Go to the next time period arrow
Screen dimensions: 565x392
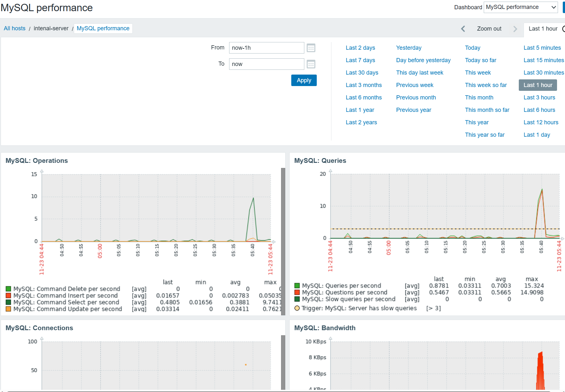[x=515, y=29]
